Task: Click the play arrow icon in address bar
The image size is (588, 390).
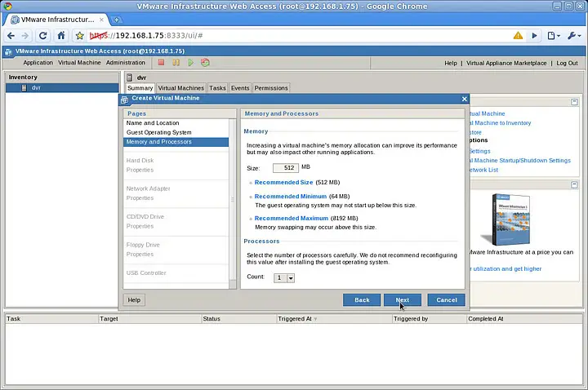Action: [534, 36]
